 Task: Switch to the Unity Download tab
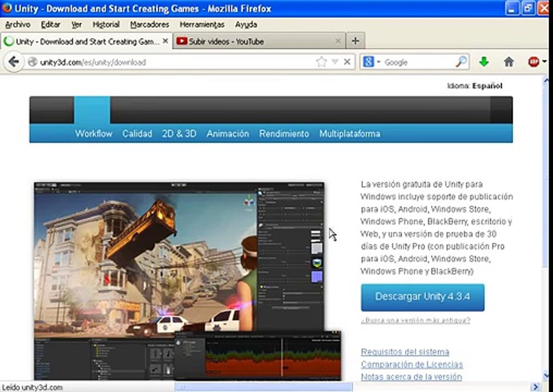pos(86,41)
